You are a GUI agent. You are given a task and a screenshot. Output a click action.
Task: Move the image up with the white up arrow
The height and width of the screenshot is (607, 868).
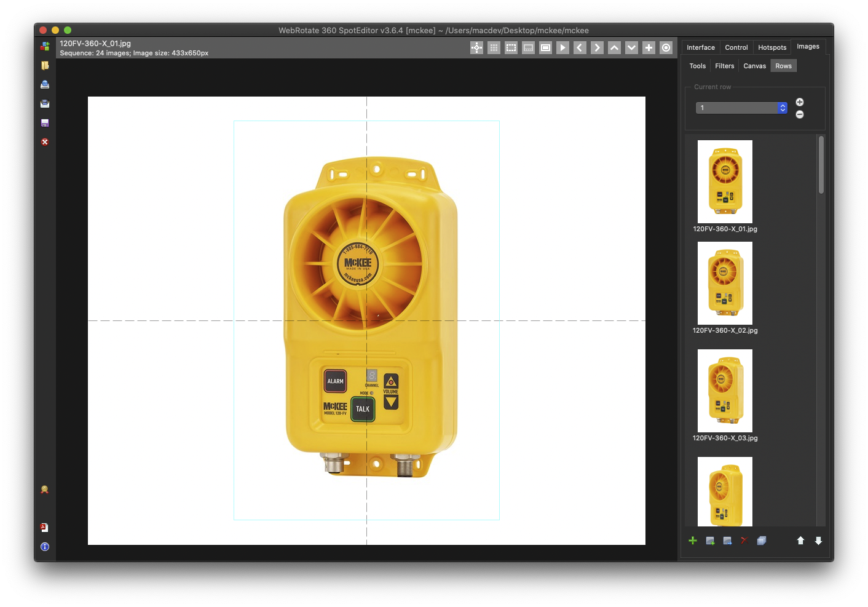pyautogui.click(x=800, y=541)
